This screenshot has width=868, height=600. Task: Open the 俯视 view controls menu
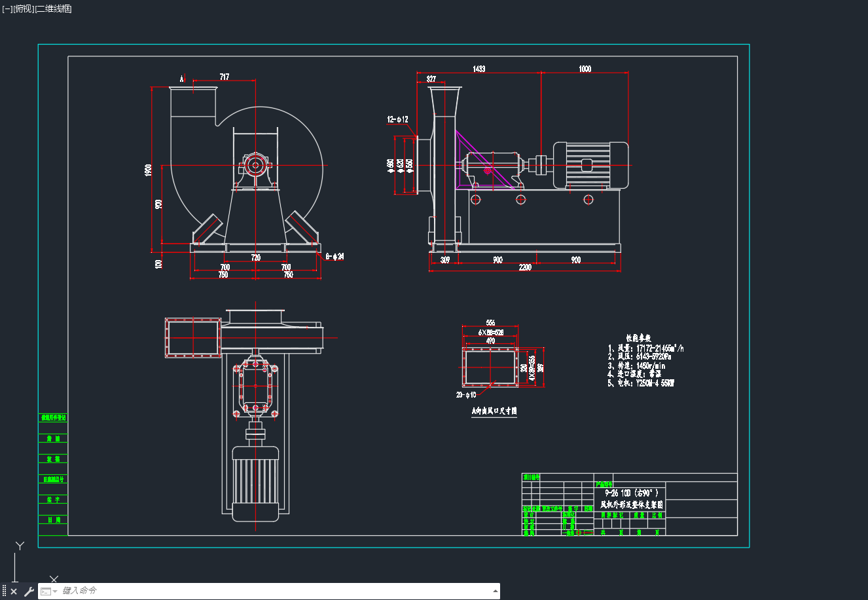click(24, 9)
